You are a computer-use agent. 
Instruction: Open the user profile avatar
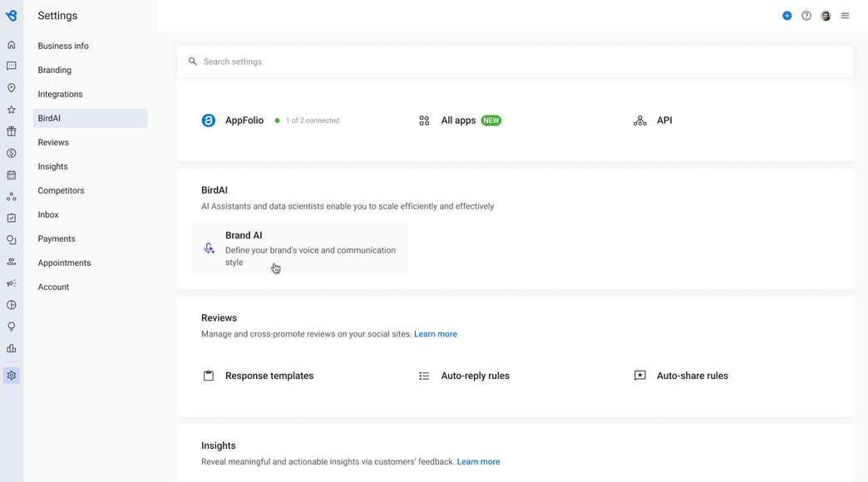tap(826, 16)
